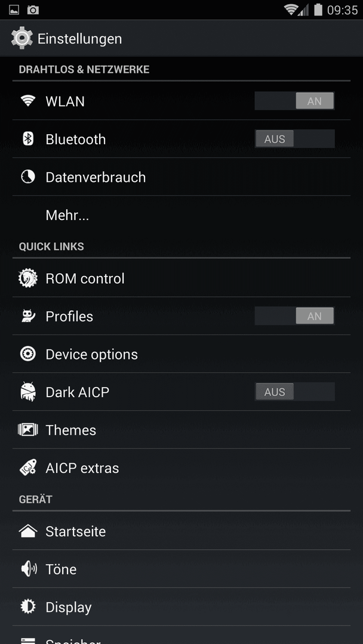The height and width of the screenshot is (644, 363).
Task: Tap the Töne speaker icon
Action: coord(28,569)
